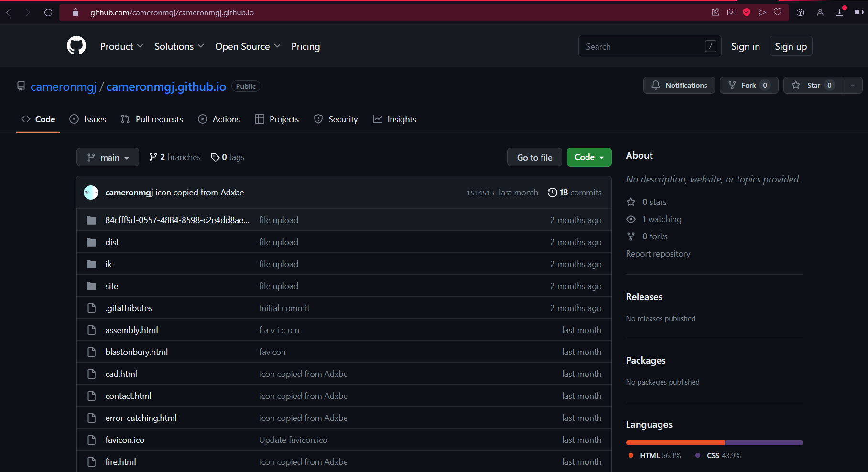
Task: Expand the Open Source menu
Action: [x=248, y=46]
